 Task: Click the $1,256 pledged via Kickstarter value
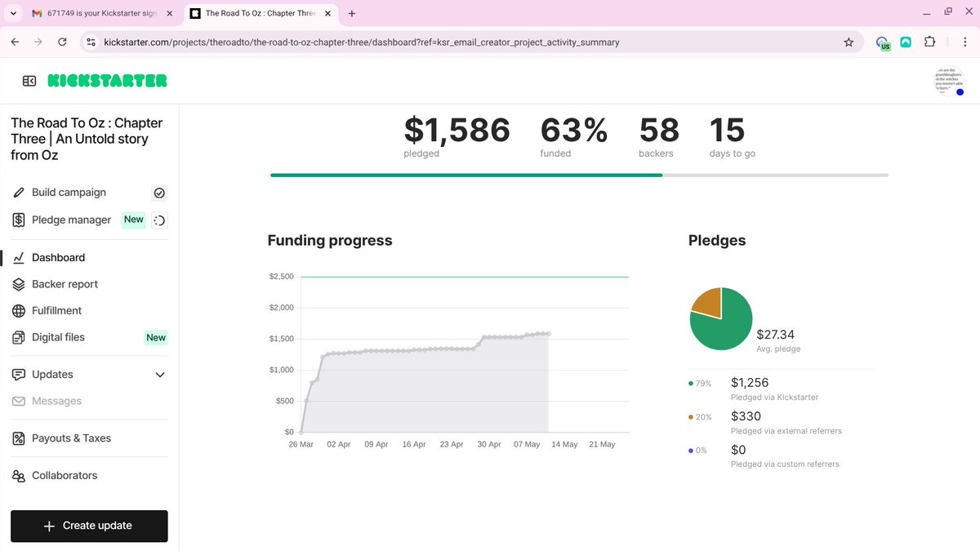(750, 383)
